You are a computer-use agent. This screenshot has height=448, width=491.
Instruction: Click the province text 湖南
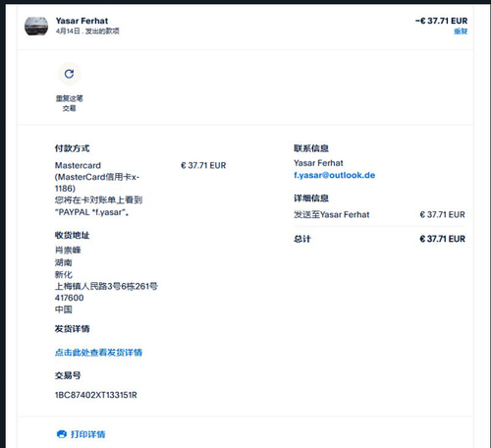[x=63, y=262]
